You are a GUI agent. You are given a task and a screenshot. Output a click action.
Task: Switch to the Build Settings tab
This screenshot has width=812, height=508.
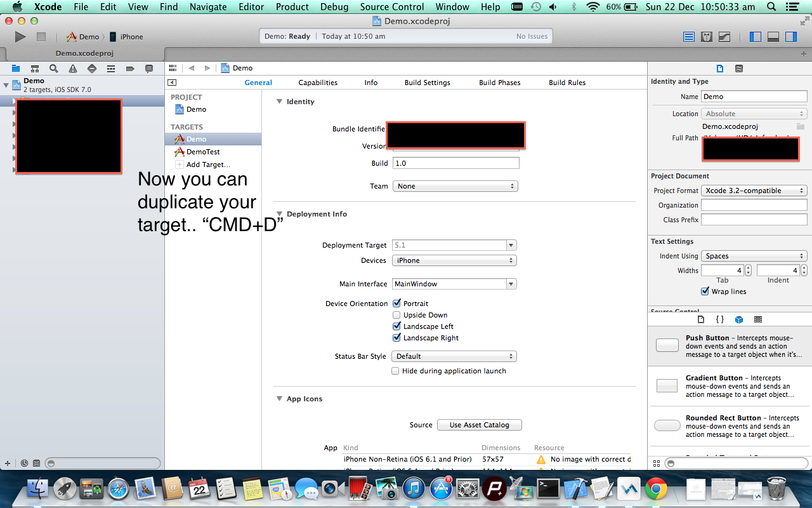tap(428, 83)
